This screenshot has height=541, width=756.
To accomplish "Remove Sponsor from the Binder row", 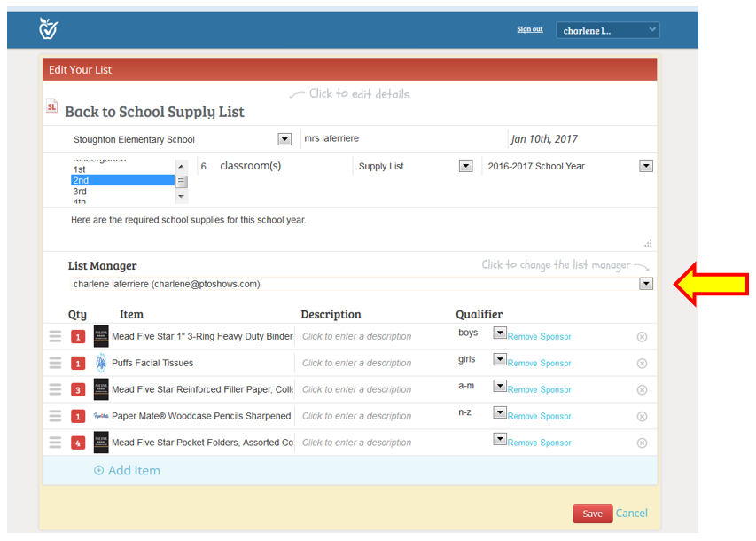I will pyautogui.click(x=539, y=337).
